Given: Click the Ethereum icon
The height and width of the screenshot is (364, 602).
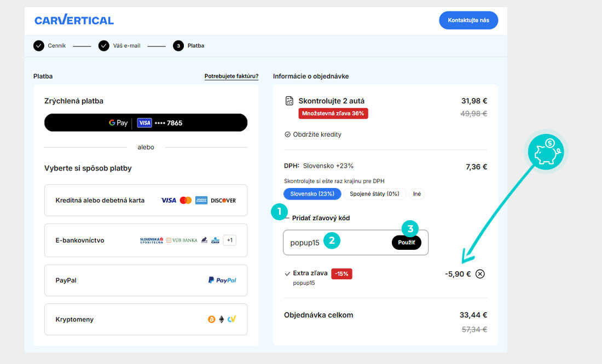Looking at the screenshot, I should (222, 320).
